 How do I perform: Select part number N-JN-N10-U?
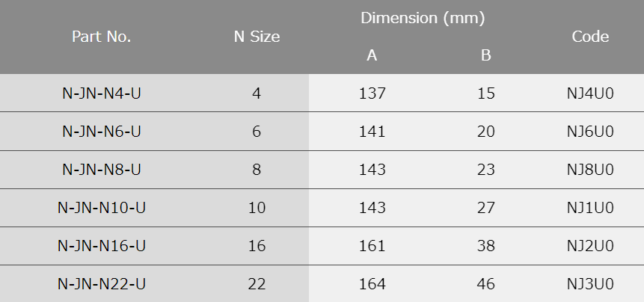(x=102, y=208)
